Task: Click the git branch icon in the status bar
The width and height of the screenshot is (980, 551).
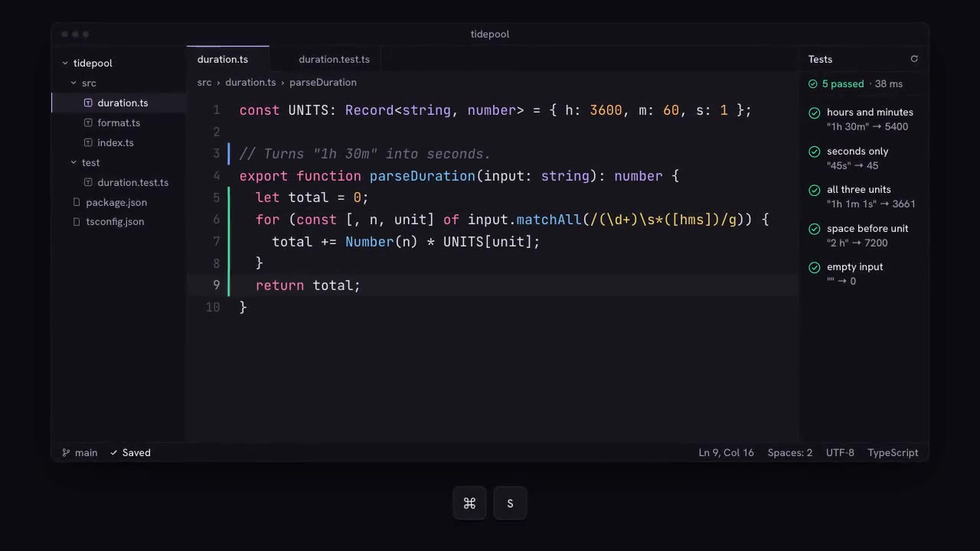Action: (x=66, y=452)
